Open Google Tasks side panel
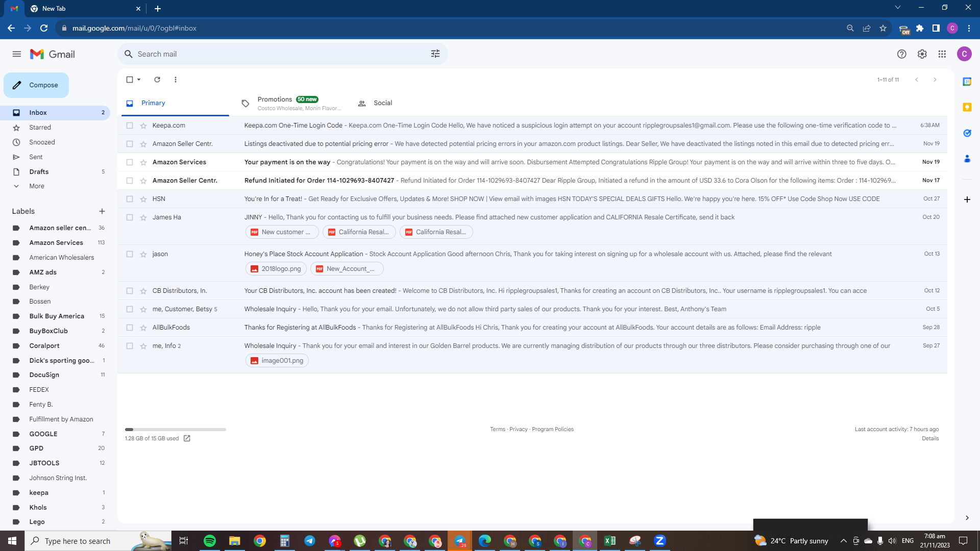The image size is (980, 551). (x=967, y=133)
